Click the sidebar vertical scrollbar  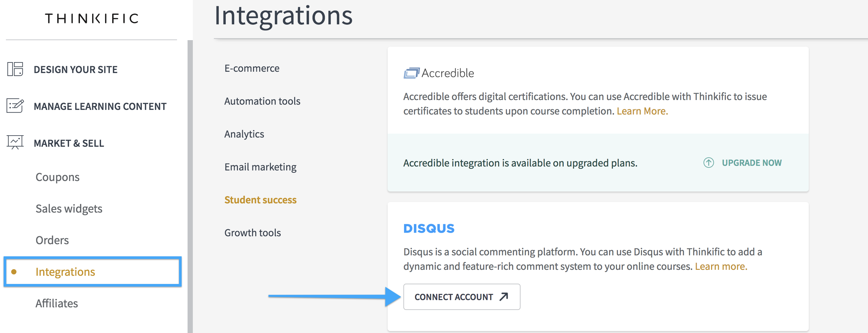(190, 186)
